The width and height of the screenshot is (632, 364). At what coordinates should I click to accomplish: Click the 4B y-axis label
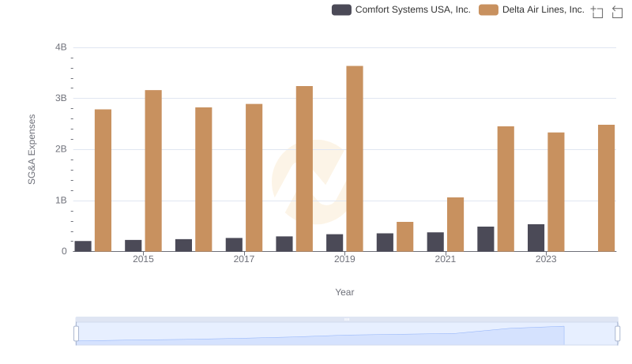click(x=61, y=47)
